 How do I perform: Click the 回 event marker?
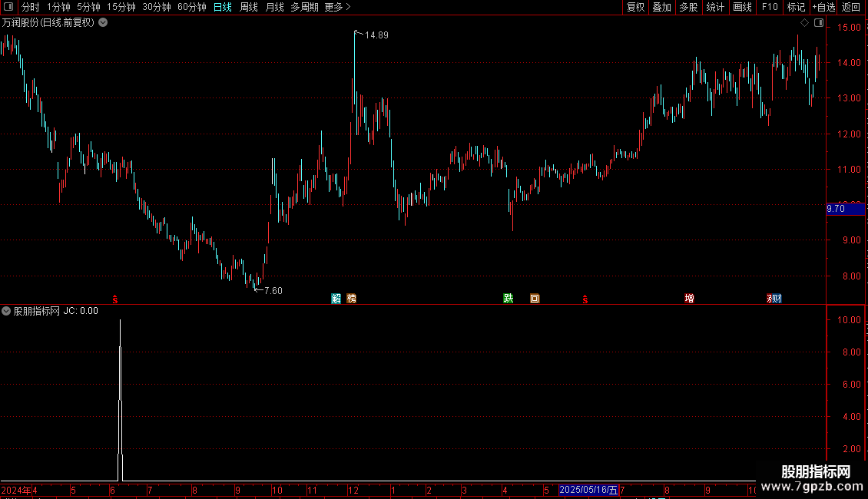coord(535,299)
